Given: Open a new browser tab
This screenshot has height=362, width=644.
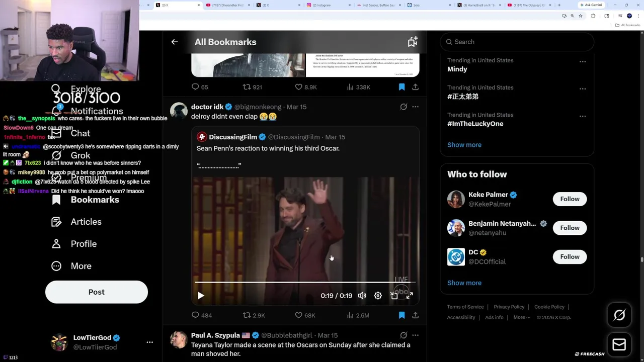Looking at the screenshot, I should coord(559,5).
